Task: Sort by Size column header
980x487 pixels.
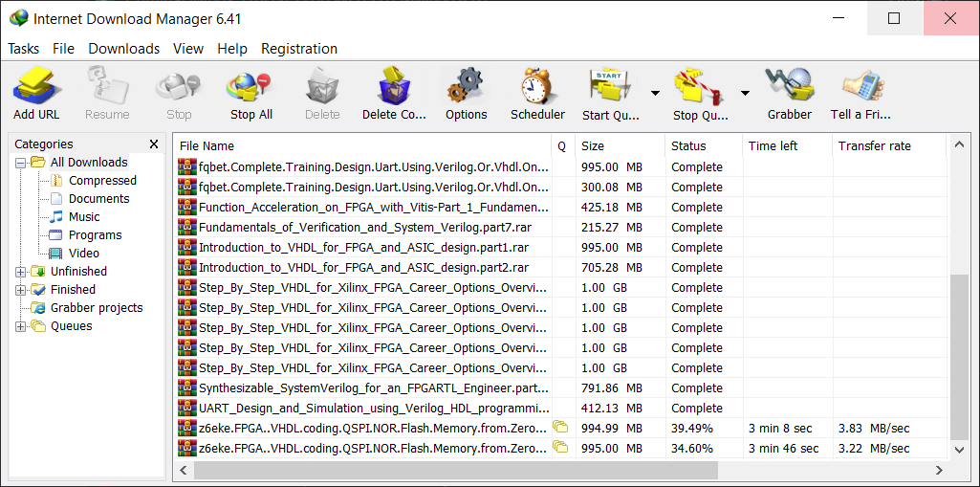Action: 620,146
